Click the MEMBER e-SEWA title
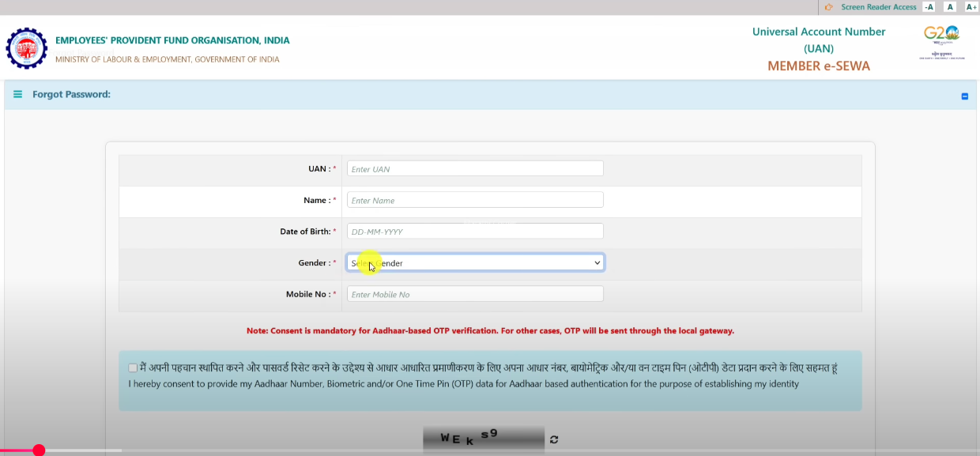This screenshot has height=456, width=980. [818, 66]
